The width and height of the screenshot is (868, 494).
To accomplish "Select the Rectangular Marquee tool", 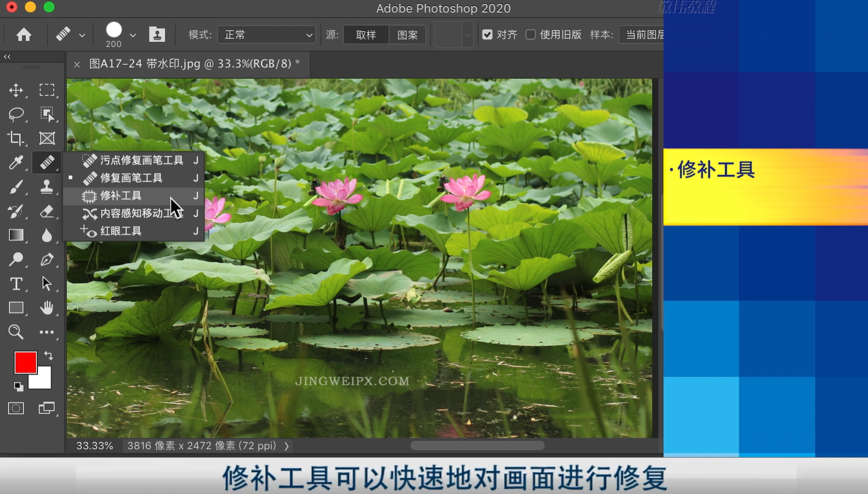I will click(x=47, y=90).
